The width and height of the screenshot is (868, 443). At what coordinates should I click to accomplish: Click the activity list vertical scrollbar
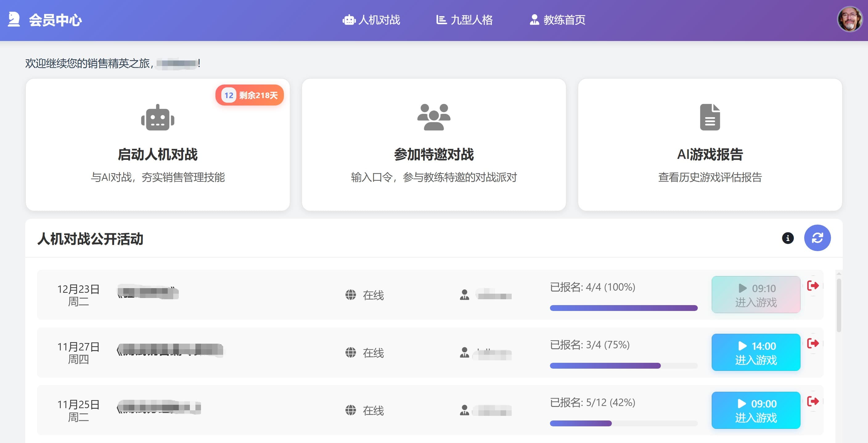839,305
